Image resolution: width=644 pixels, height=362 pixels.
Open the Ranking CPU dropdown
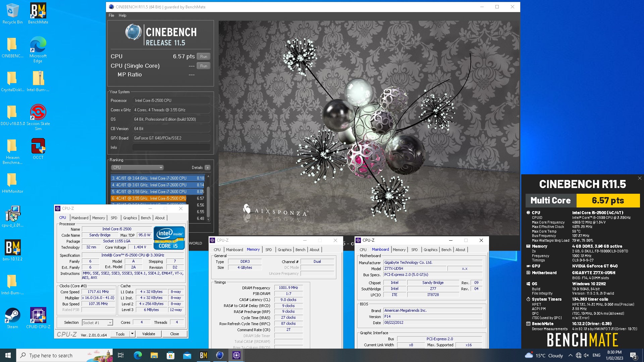(137, 167)
